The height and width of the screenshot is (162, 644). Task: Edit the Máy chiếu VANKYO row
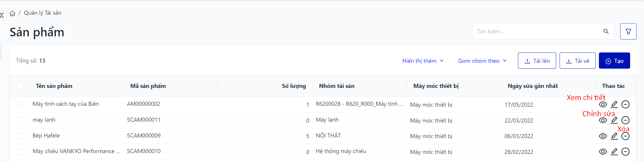[x=614, y=152]
